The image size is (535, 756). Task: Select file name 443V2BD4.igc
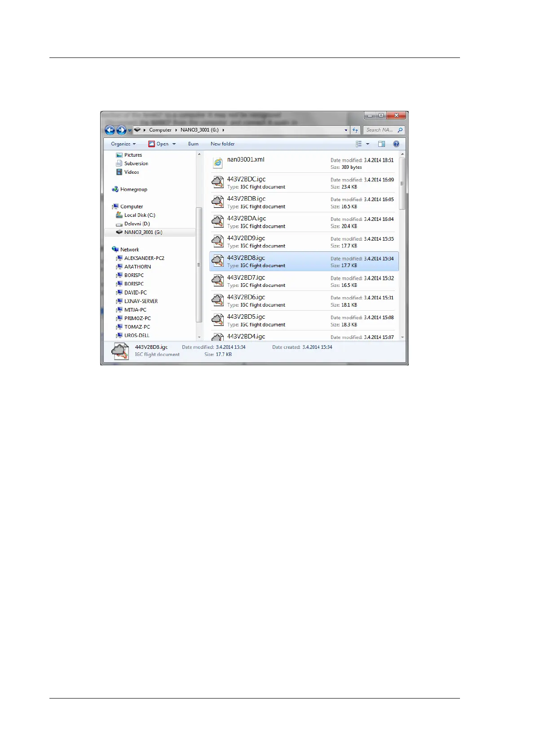(x=246, y=337)
